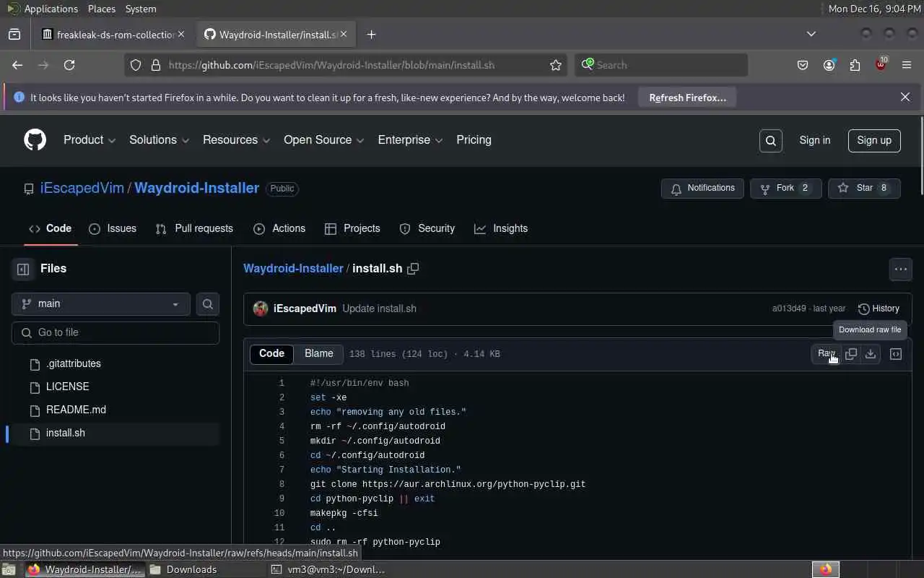Click the GitHub search magnifier button
The image size is (924, 578).
[771, 140]
